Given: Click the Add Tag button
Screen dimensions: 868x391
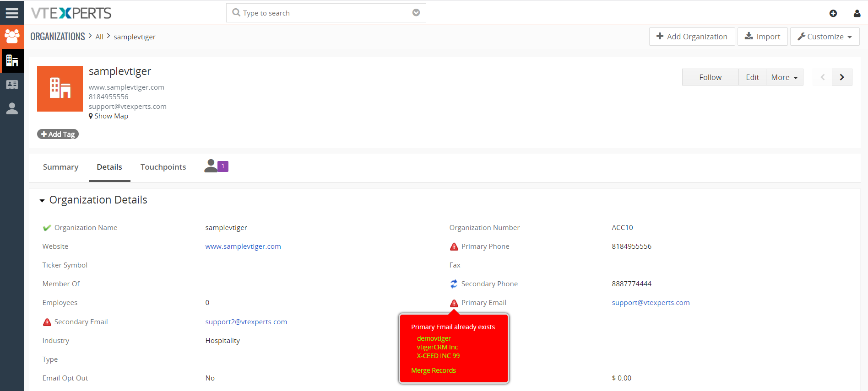Looking at the screenshot, I should tap(58, 134).
